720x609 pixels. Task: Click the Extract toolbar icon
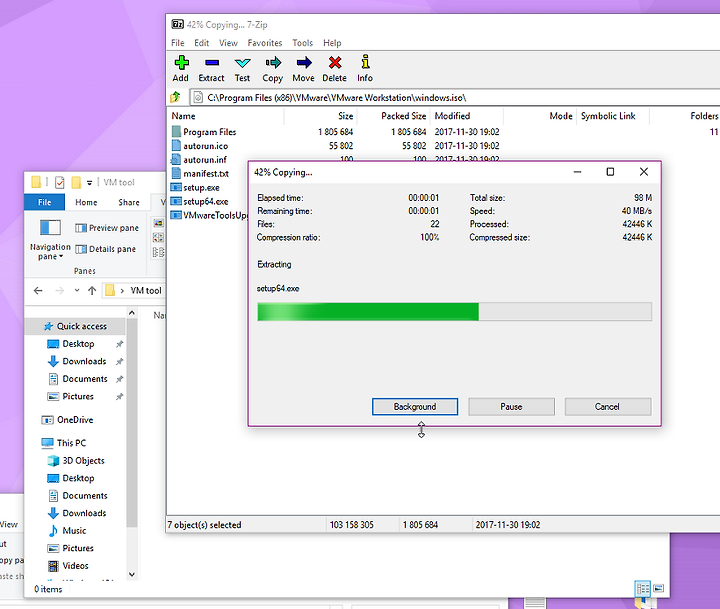212,62
